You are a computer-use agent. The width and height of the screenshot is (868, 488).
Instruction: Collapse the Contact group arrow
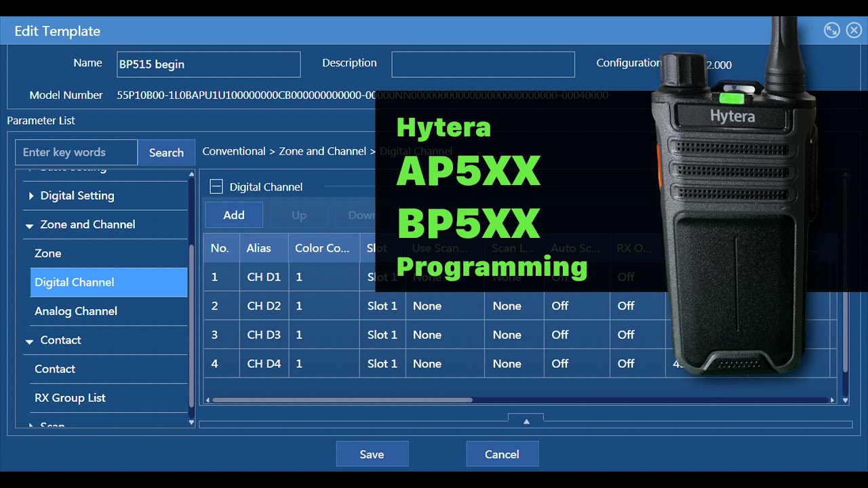point(29,341)
